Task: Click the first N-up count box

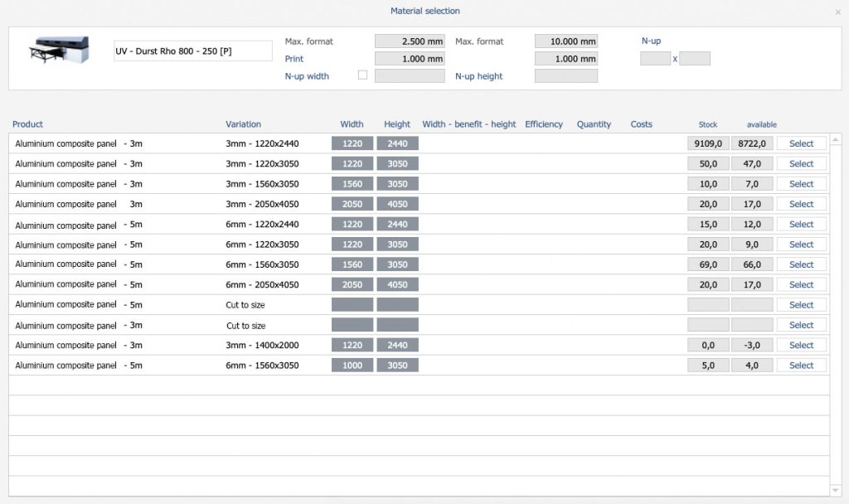Action: pyautogui.click(x=655, y=59)
